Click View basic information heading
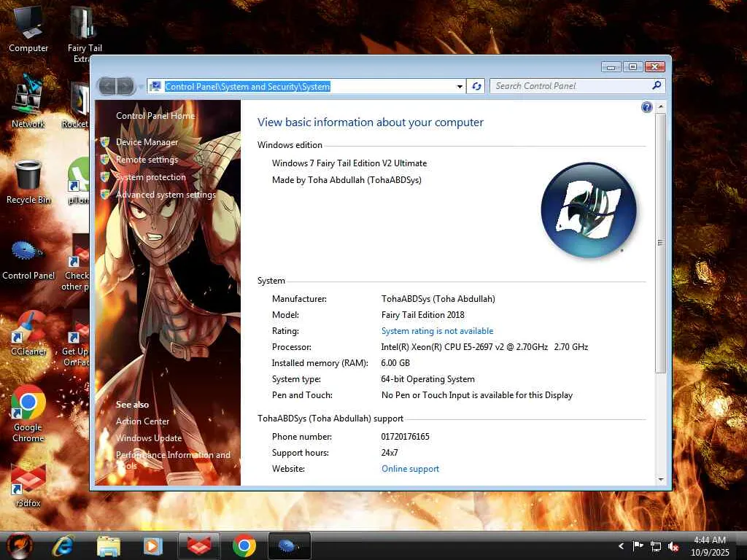 tap(370, 122)
